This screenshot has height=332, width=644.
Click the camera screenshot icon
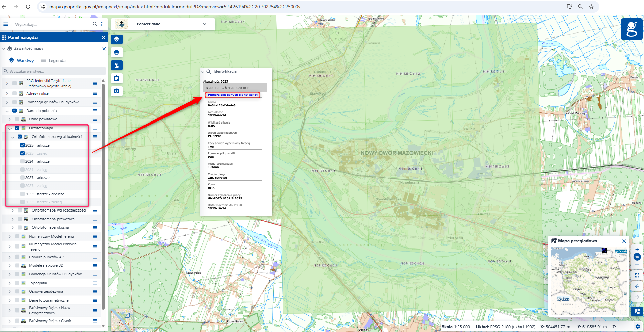117,91
